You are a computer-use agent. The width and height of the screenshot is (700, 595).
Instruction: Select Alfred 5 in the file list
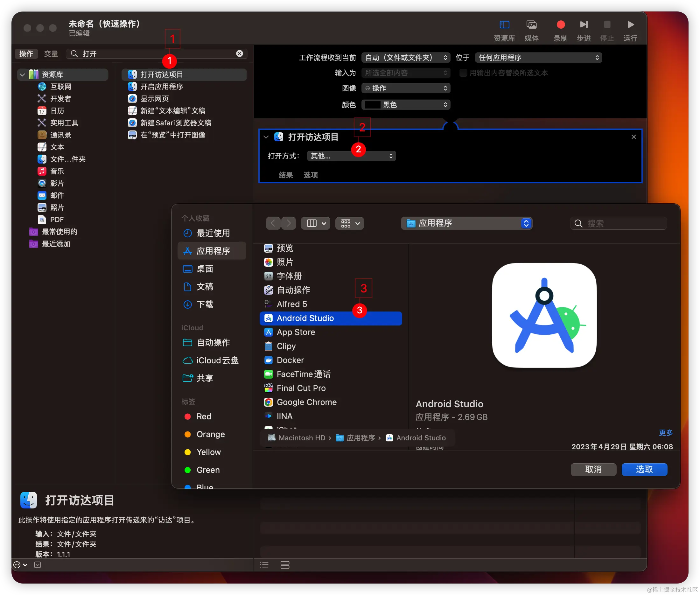point(331,304)
